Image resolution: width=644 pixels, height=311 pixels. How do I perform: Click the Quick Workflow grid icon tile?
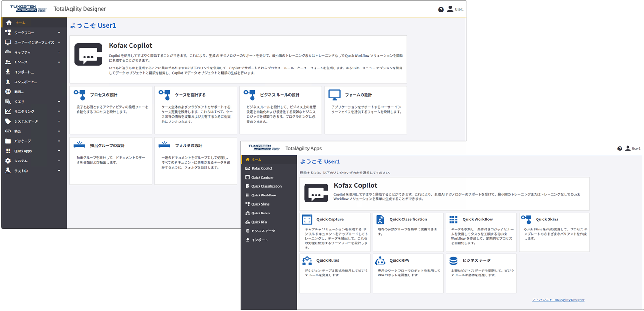pos(453,219)
